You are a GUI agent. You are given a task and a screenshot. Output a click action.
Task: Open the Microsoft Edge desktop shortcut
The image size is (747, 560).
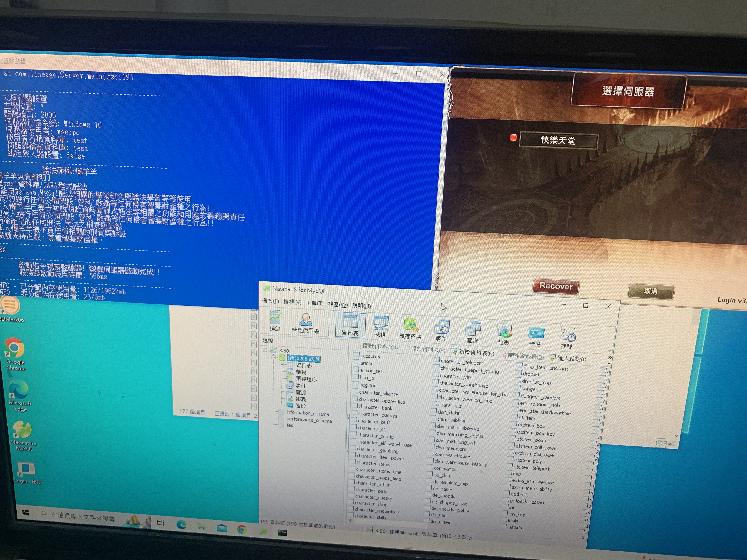(19, 396)
